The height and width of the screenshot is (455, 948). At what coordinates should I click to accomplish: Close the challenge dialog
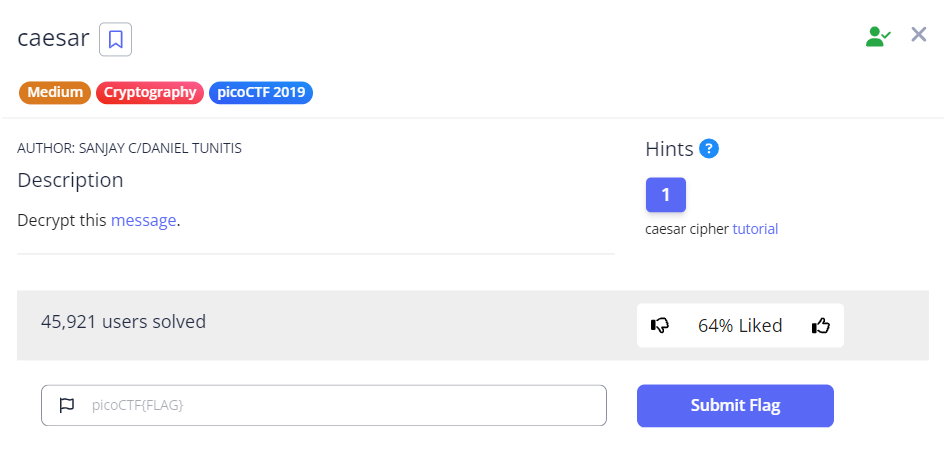coord(919,35)
